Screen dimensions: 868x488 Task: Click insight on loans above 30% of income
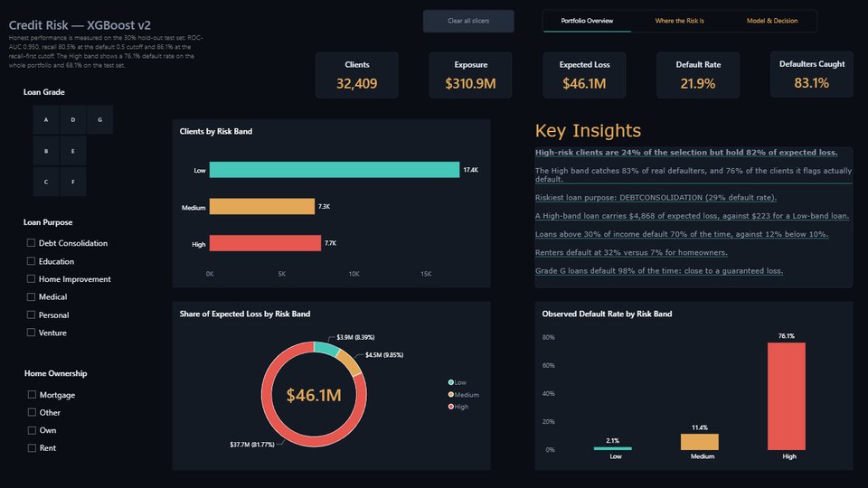682,235
